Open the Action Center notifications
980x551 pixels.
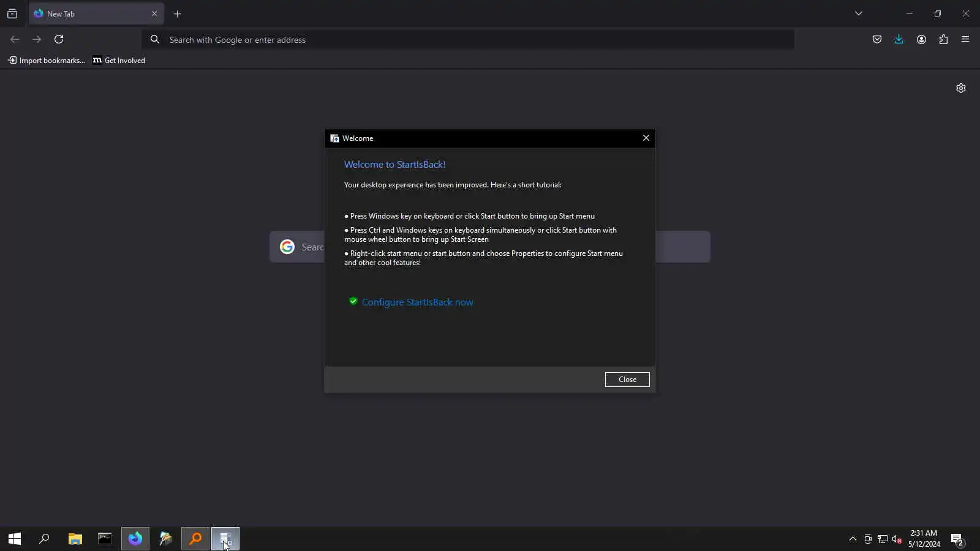point(957,539)
